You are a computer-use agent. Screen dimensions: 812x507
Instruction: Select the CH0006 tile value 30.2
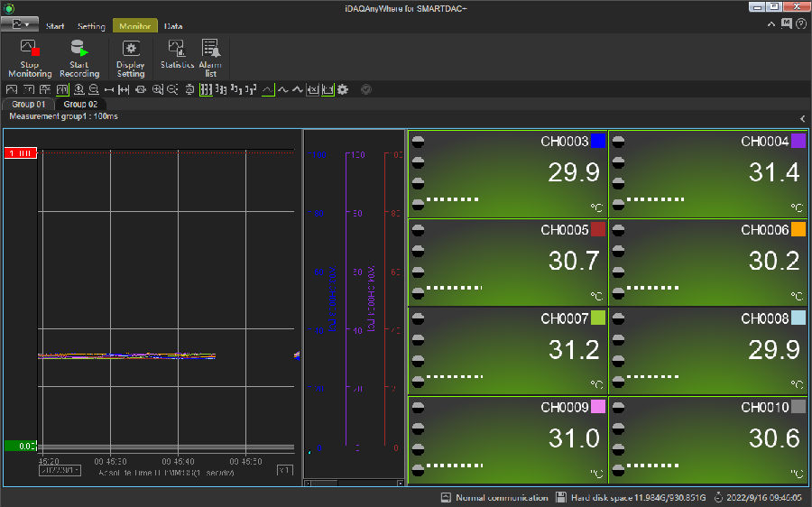(774, 261)
